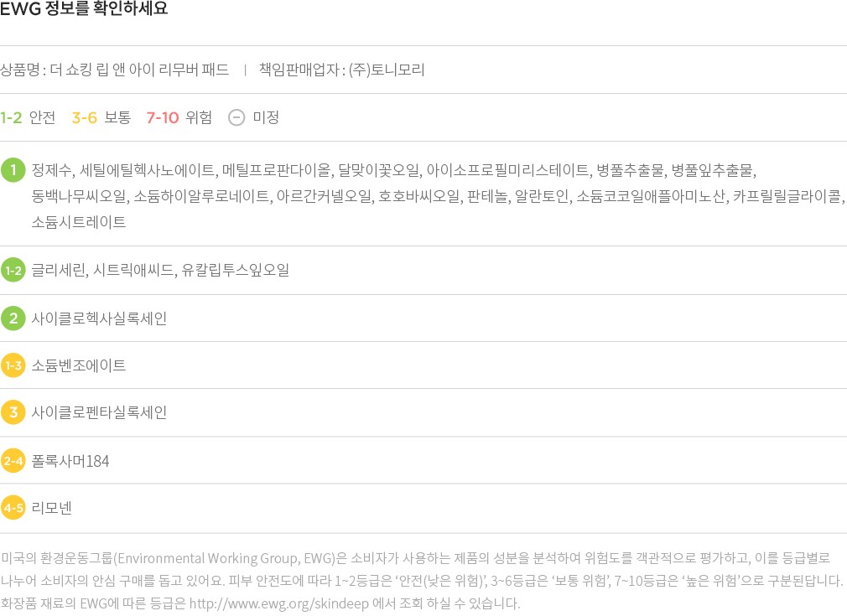847x616 pixels.
Task: Click ingredient 사이클로펜타실록세인
Action: pos(99,412)
